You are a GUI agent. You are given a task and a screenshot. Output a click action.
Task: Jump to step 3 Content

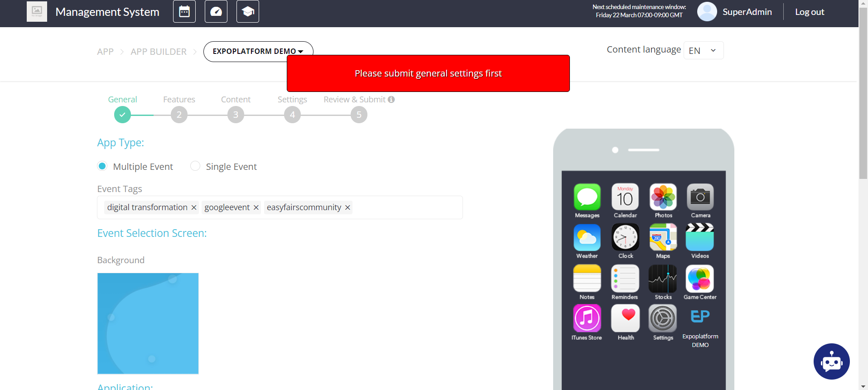236,115
